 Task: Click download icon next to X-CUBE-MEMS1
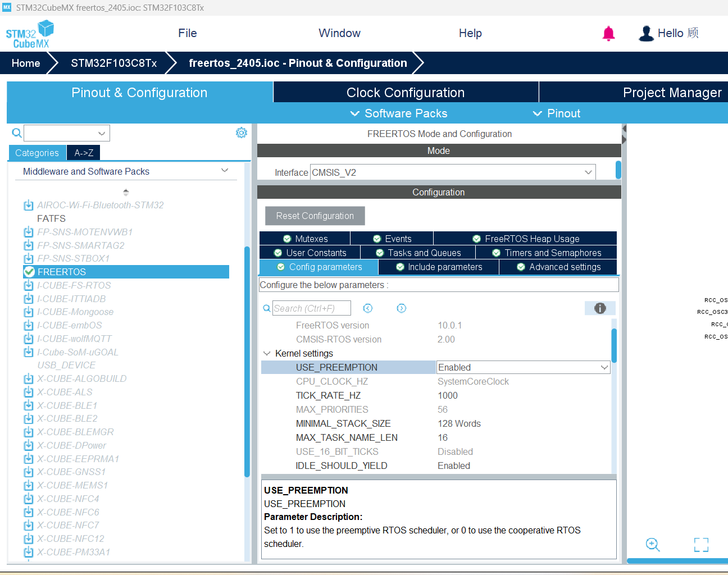tap(29, 485)
